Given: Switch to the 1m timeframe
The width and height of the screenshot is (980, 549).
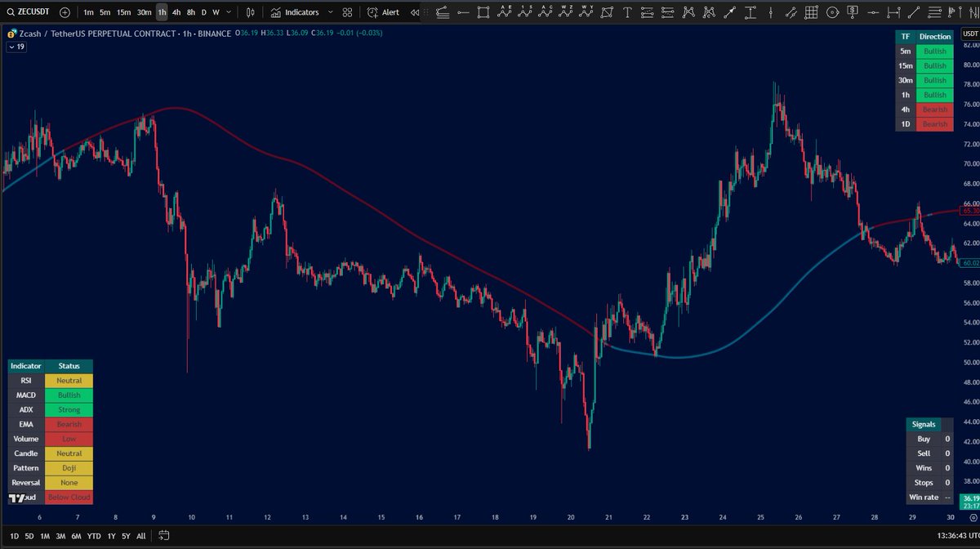Looking at the screenshot, I should point(88,12).
